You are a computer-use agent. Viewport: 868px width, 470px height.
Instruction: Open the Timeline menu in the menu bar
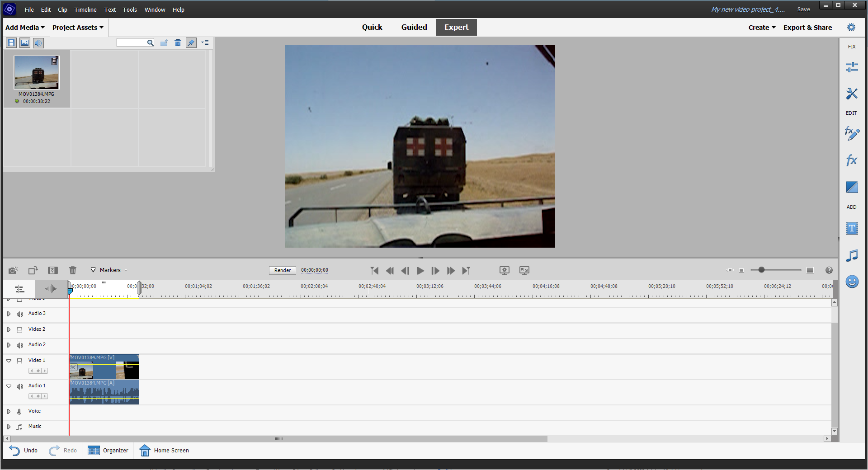[x=85, y=9]
